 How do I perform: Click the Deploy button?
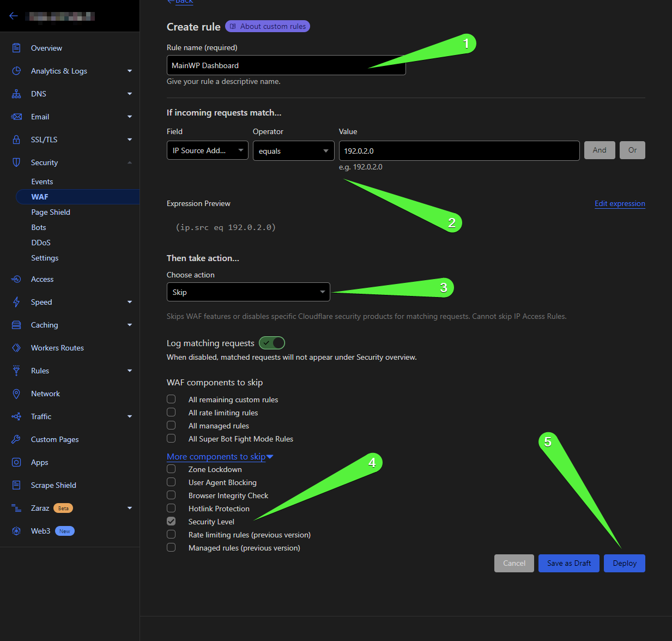tap(624, 563)
